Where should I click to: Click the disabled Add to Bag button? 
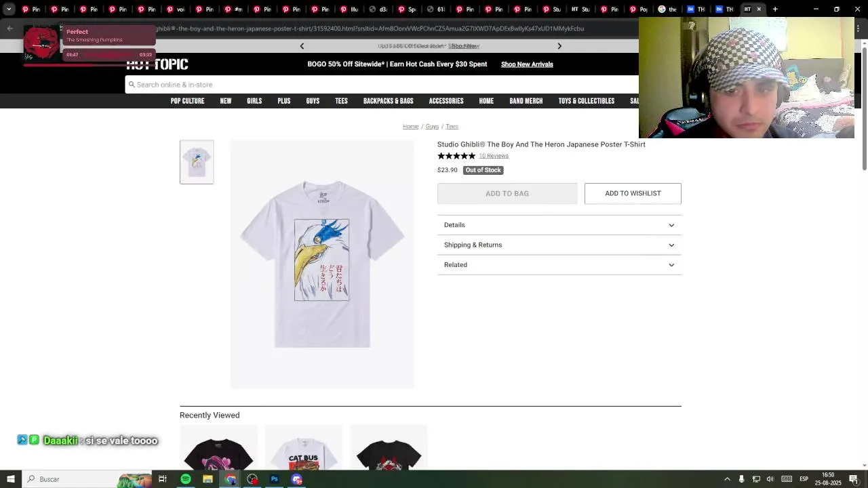coord(507,193)
